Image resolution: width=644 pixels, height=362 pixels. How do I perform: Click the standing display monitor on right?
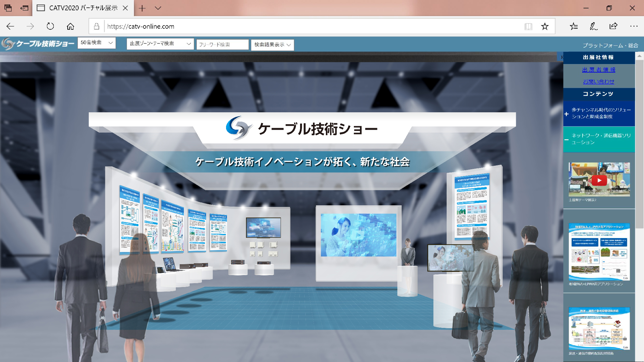click(450, 258)
